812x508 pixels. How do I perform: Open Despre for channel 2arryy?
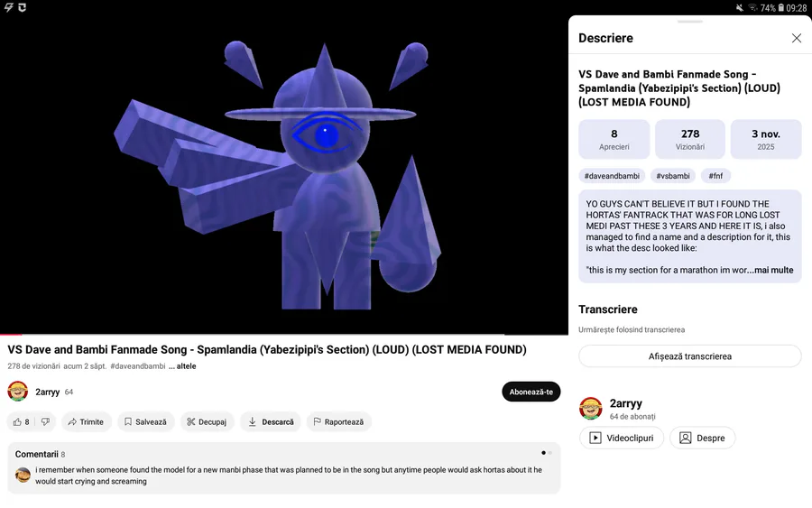[702, 439]
